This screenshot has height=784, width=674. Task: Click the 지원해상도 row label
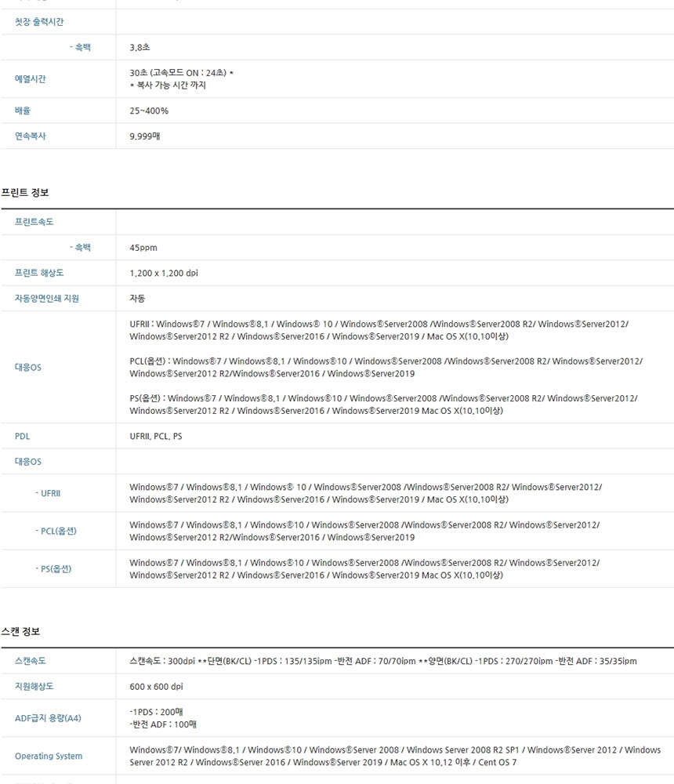(x=34, y=686)
